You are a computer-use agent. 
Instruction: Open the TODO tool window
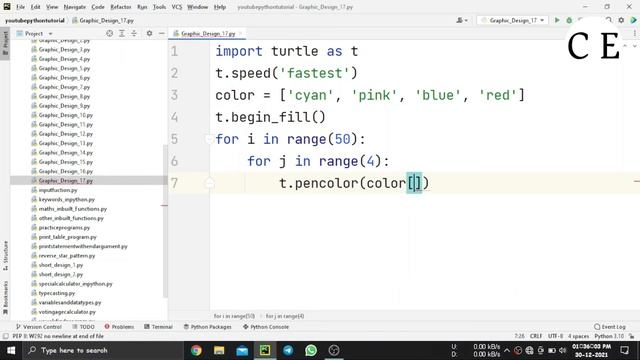coord(83,327)
